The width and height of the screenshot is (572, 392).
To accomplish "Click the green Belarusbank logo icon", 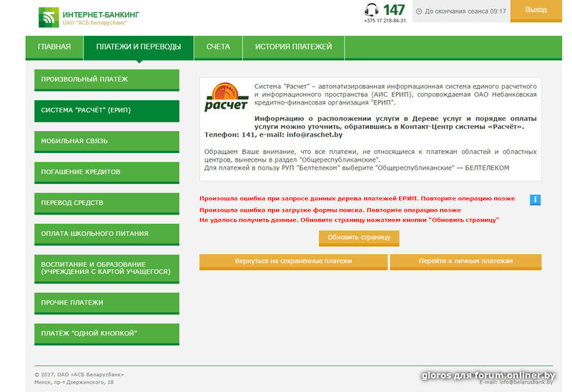I will (x=49, y=16).
